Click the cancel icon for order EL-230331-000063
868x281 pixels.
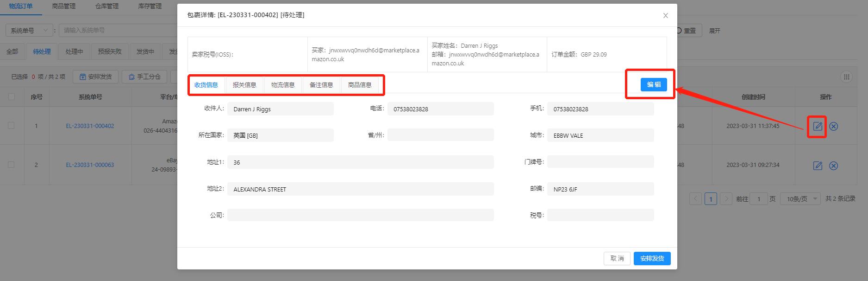coord(833,166)
